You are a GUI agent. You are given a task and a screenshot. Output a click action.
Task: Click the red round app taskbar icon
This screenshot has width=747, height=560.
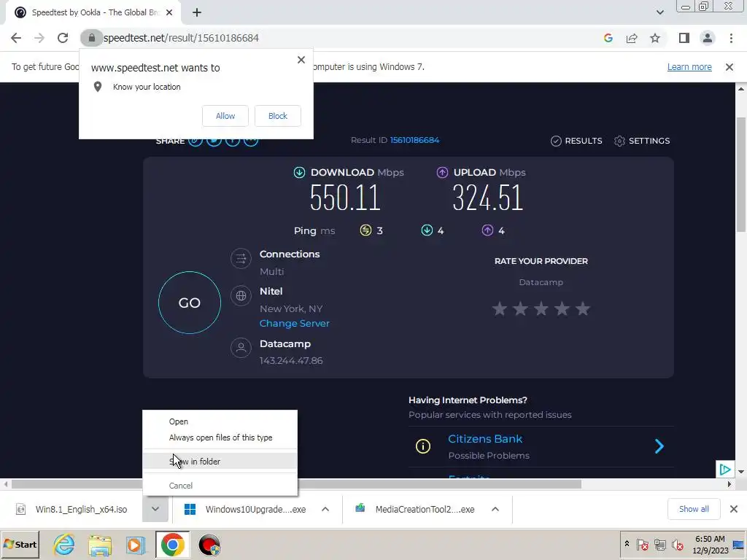(x=209, y=545)
